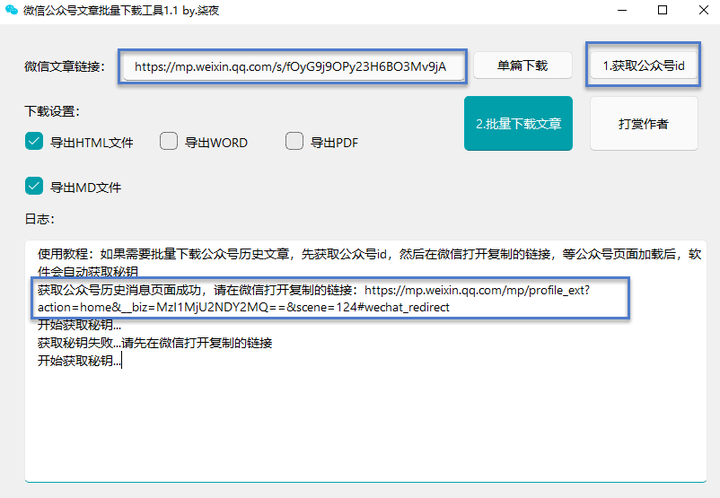720x498 pixels.
Task: Click the 微信文章链接 label
Action: 65,67
